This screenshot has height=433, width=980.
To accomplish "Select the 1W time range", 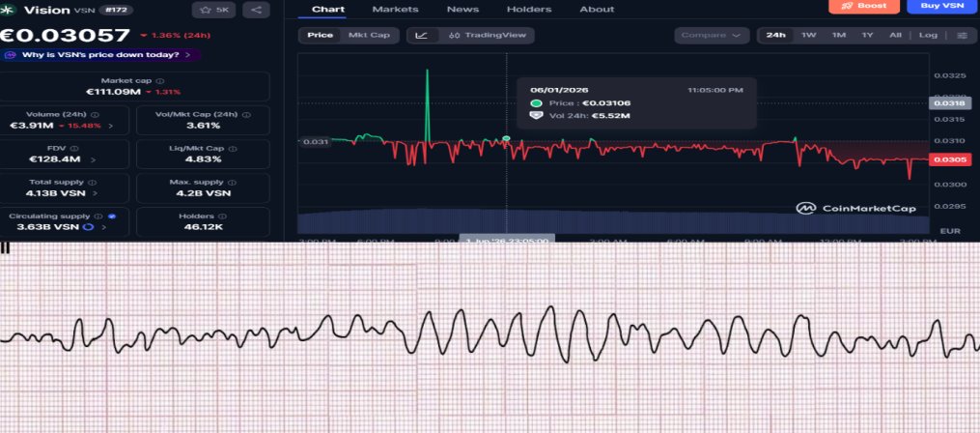I will 809,35.
